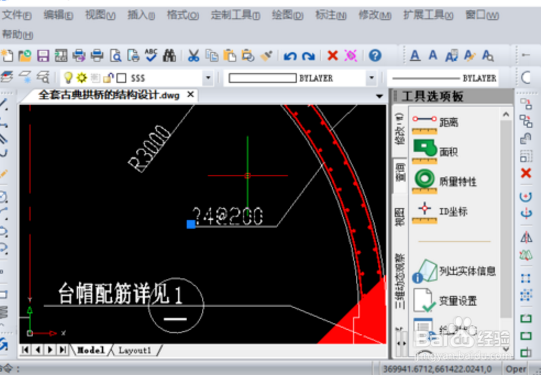Viewport: 542px width, 375px height.
Task: Click the coordinates readout in status bar
Action: point(437,369)
